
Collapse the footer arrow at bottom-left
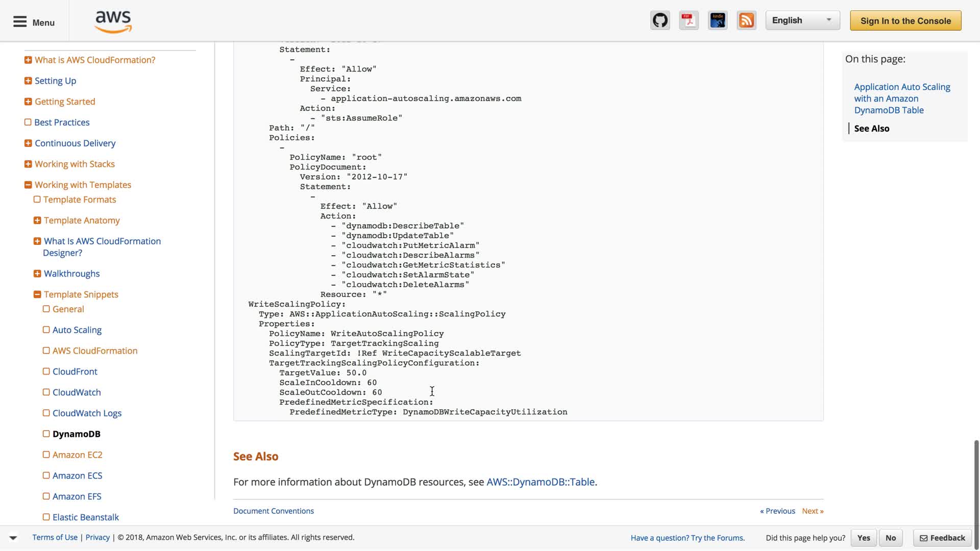pyautogui.click(x=13, y=537)
